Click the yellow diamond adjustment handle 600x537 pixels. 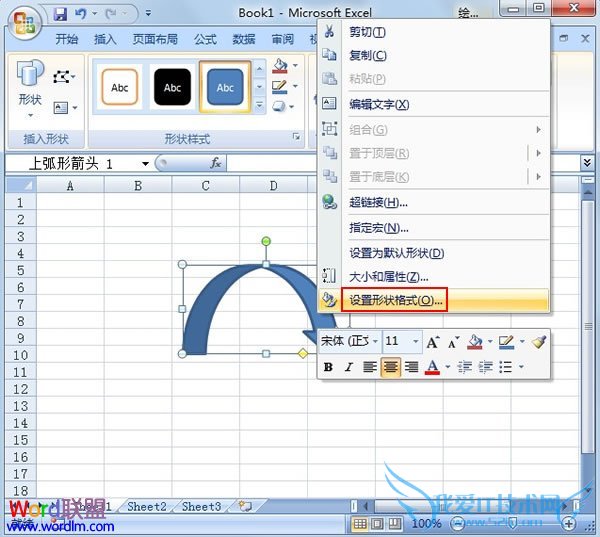303,353
